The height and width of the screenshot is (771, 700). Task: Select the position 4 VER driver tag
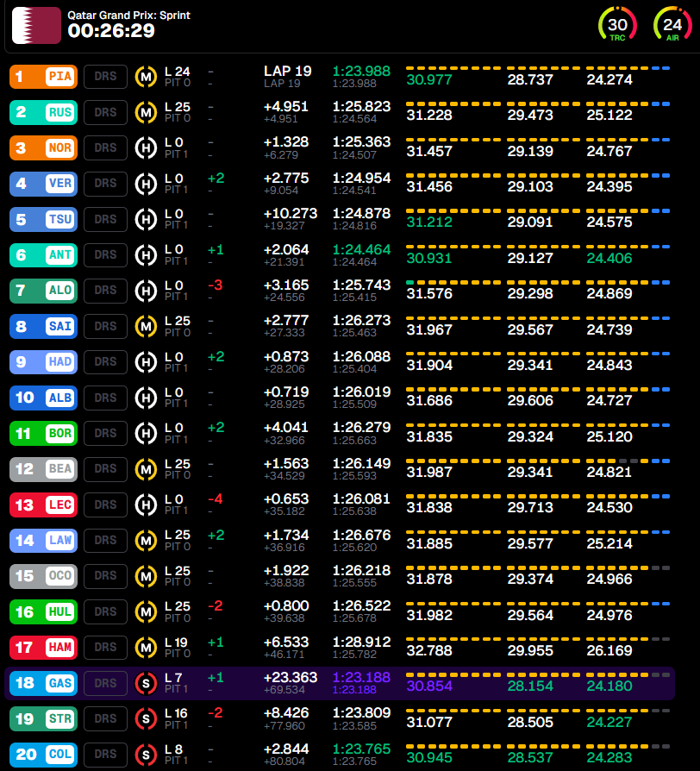[43, 184]
